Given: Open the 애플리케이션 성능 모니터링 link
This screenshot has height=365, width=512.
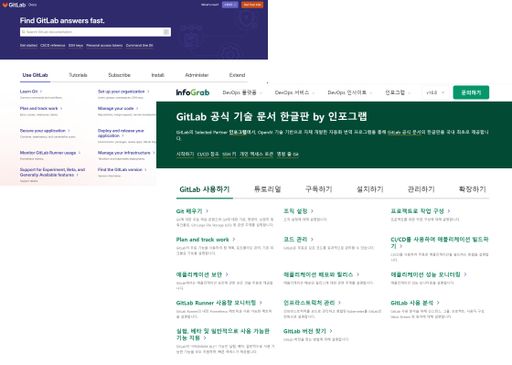Looking at the screenshot, I should 428,274.
